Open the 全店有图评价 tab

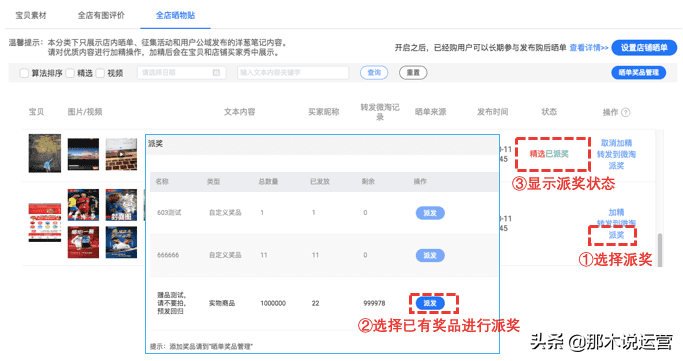click(101, 15)
